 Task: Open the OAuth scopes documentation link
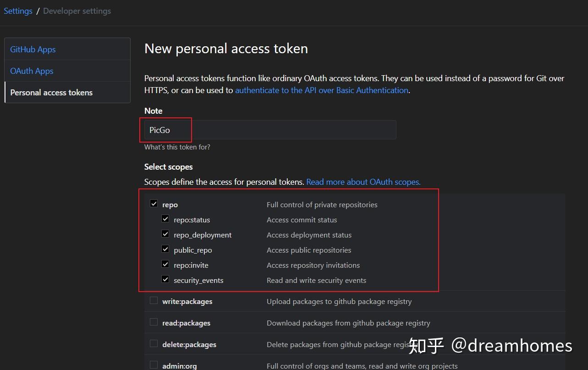363,182
